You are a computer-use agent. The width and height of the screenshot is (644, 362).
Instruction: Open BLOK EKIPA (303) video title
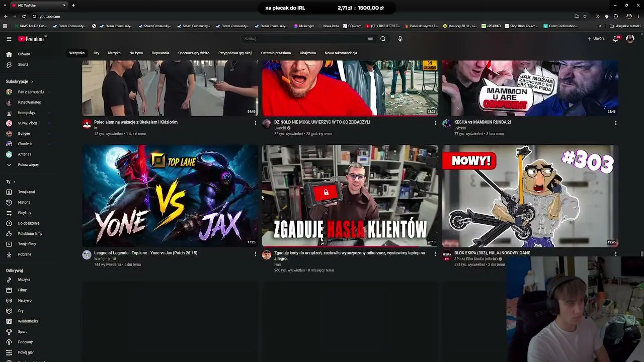point(492,253)
